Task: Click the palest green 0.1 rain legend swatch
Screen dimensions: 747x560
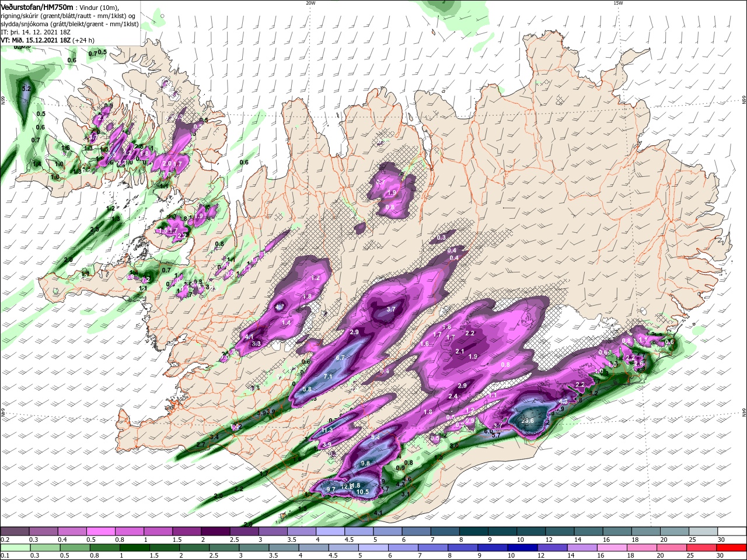Action: click(15, 548)
